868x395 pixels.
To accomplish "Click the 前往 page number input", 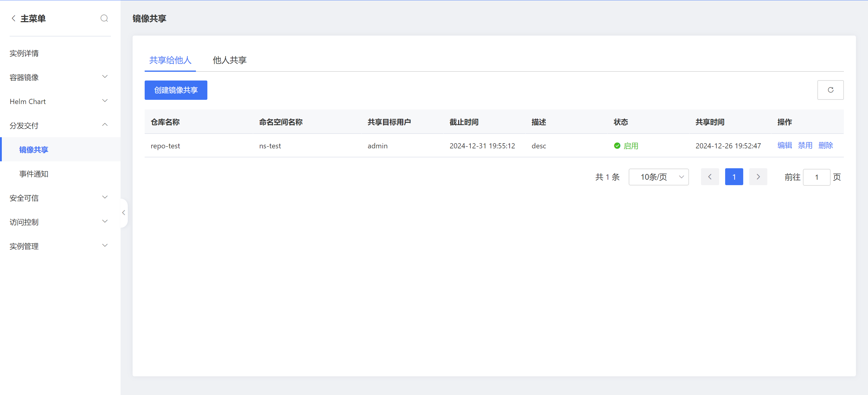I will (x=816, y=177).
